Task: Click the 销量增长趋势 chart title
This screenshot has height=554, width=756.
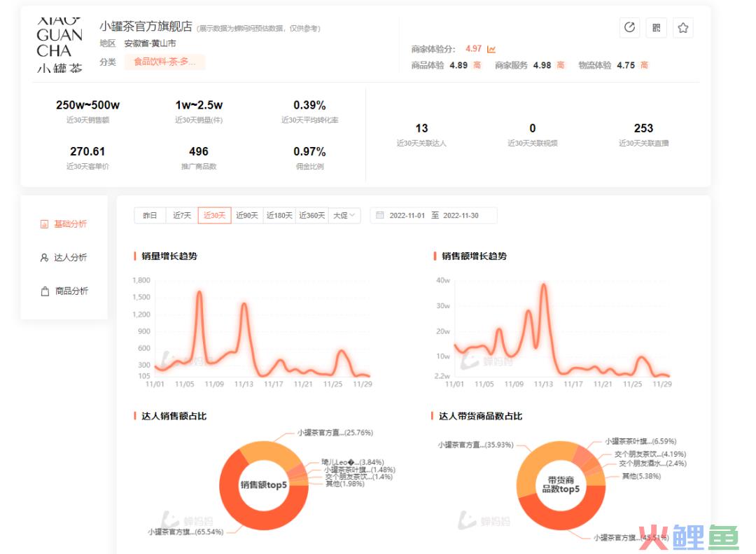Action: coord(169,256)
